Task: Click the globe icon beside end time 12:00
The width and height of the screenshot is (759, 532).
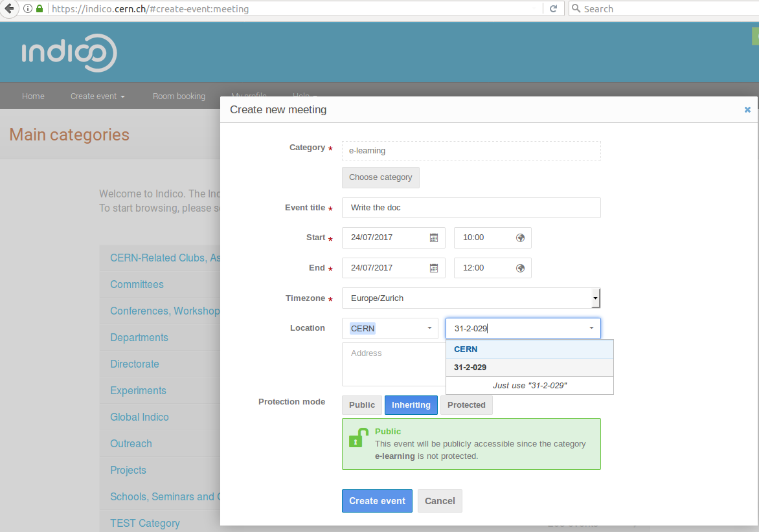Action: click(x=521, y=269)
